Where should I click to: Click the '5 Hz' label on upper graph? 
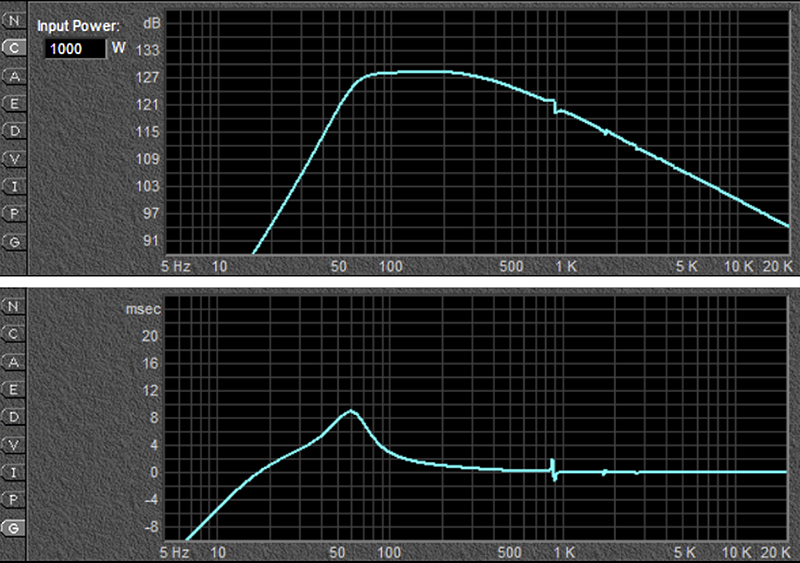click(x=176, y=266)
